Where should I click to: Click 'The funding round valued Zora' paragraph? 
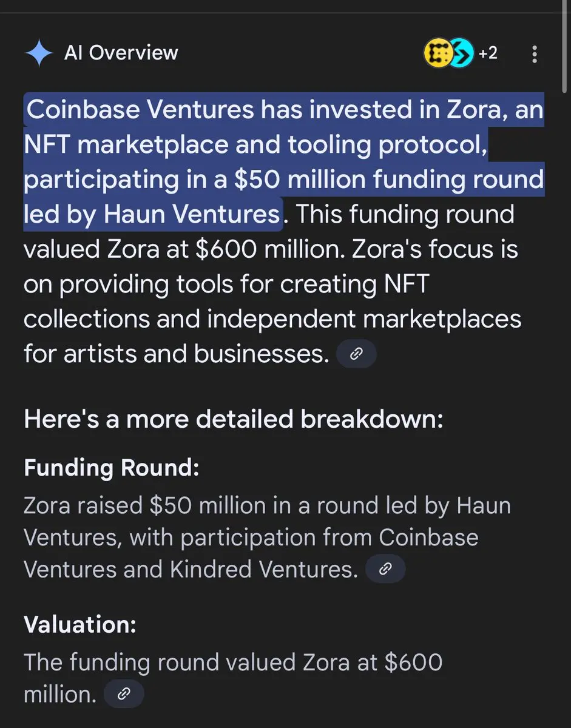tap(234, 678)
